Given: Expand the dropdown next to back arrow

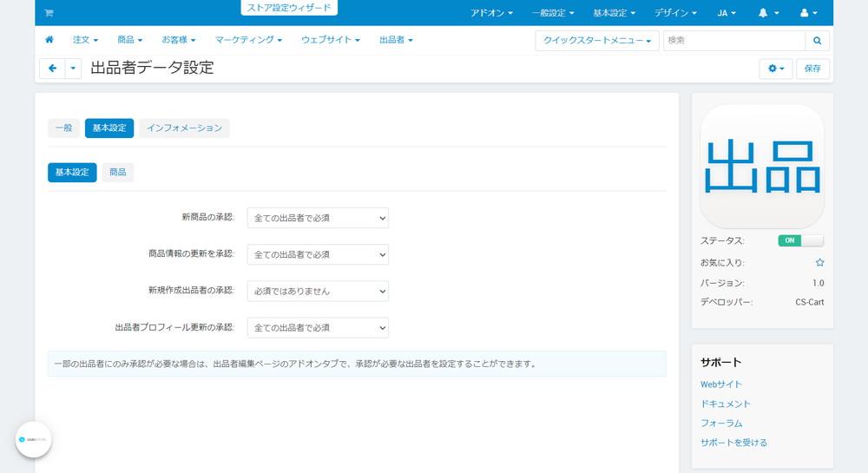Looking at the screenshot, I should [x=73, y=69].
